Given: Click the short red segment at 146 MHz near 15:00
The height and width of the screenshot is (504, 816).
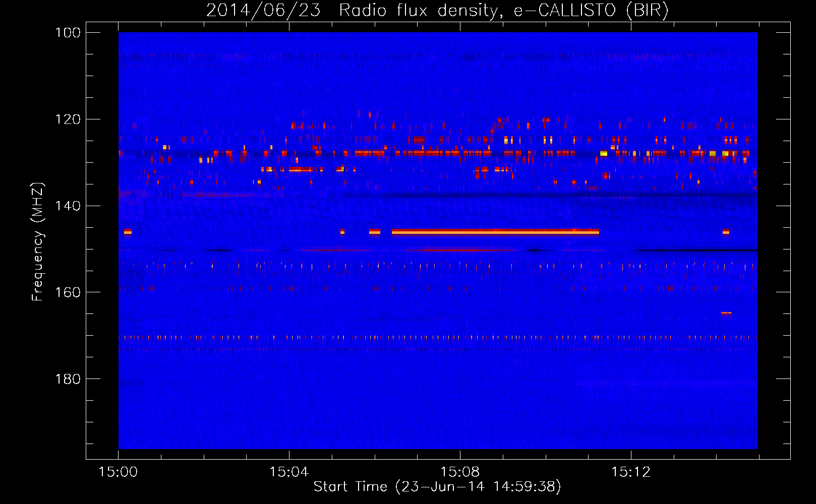Looking at the screenshot, I should [x=128, y=232].
